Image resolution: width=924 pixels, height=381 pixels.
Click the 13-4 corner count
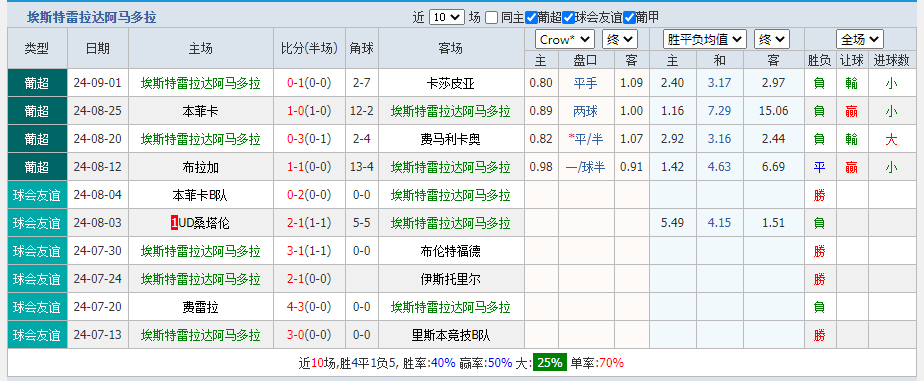click(x=361, y=167)
